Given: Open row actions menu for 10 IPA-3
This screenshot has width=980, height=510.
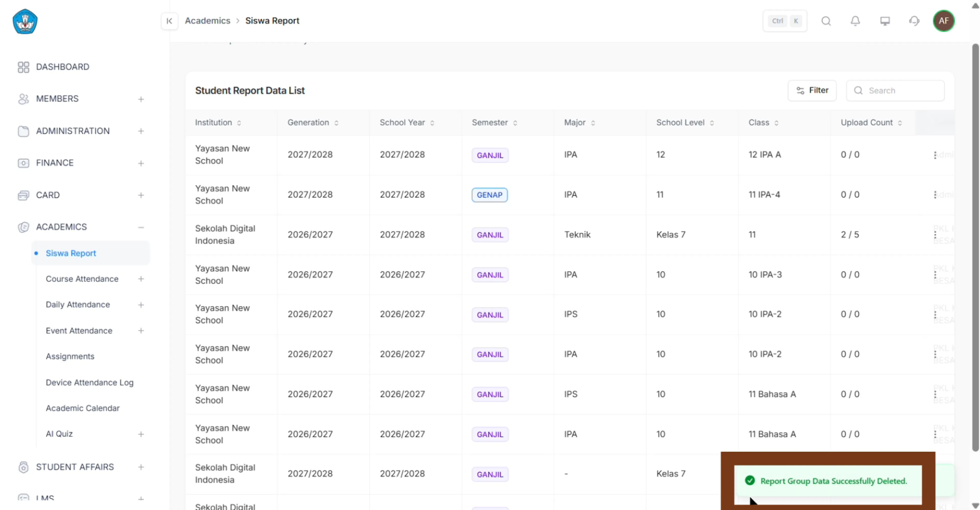Looking at the screenshot, I should pyautogui.click(x=935, y=275).
